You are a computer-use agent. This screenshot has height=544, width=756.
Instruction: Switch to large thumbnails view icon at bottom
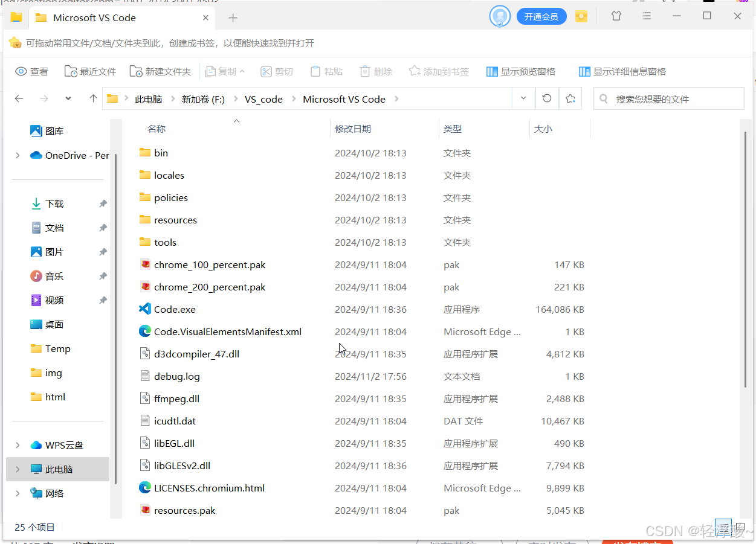tap(740, 526)
